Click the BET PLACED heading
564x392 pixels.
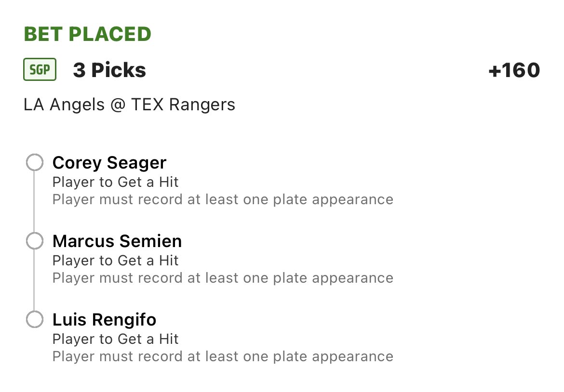[87, 34]
